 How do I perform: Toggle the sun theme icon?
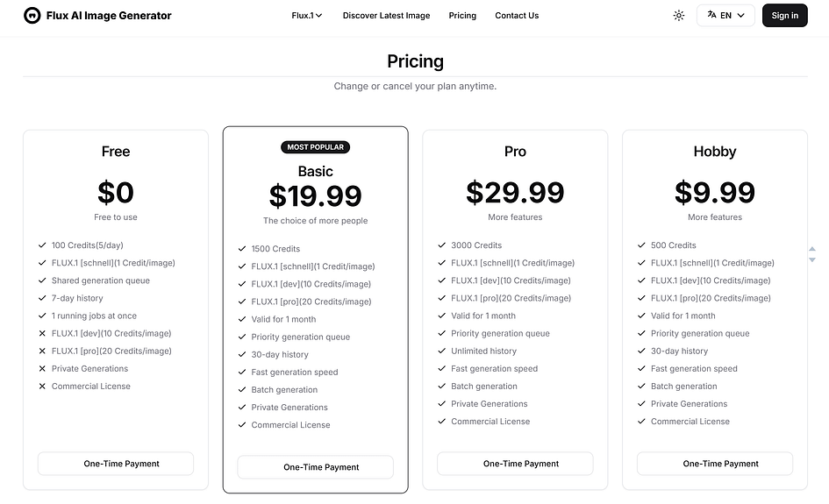679,15
